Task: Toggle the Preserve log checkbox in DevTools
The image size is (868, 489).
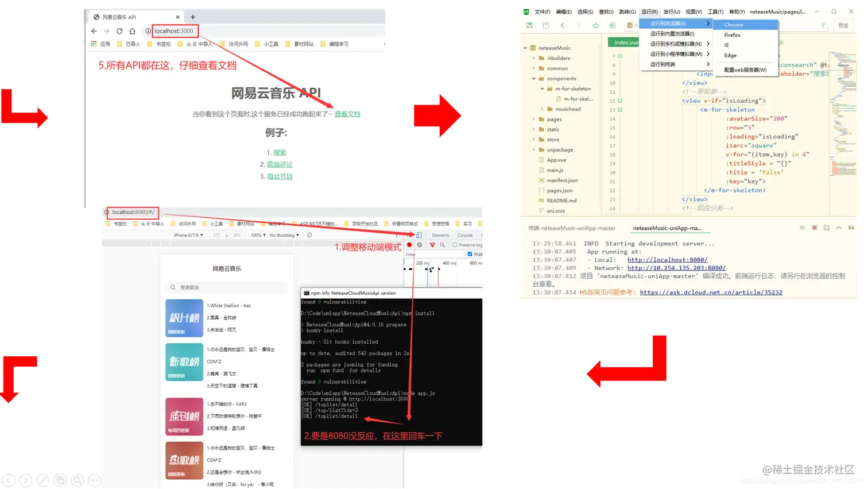Action: 455,245
